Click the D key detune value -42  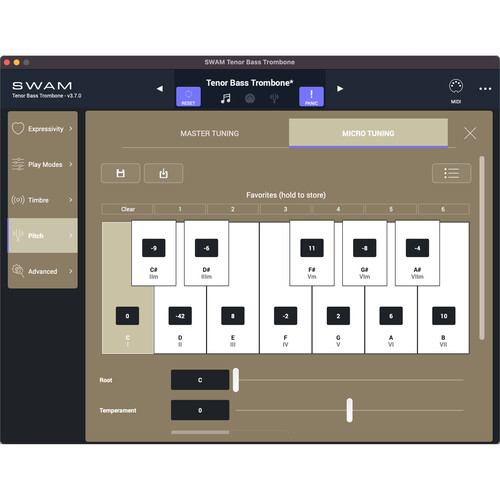tap(180, 316)
